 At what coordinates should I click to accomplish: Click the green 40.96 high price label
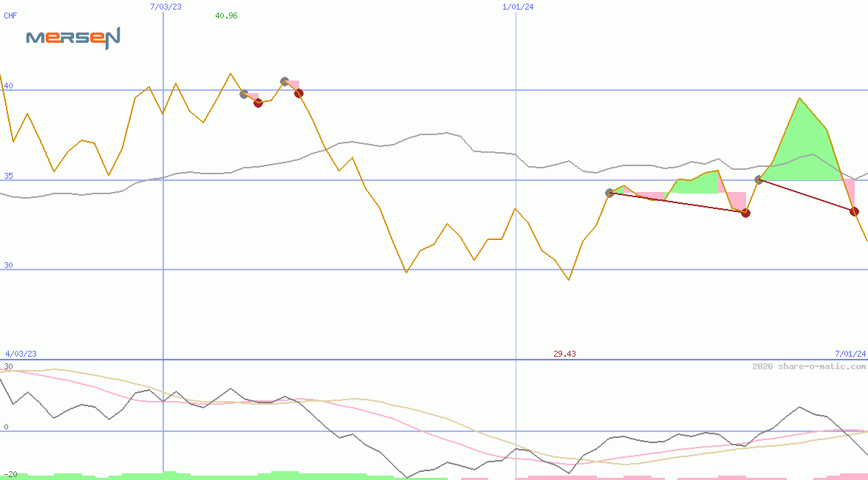tap(226, 16)
